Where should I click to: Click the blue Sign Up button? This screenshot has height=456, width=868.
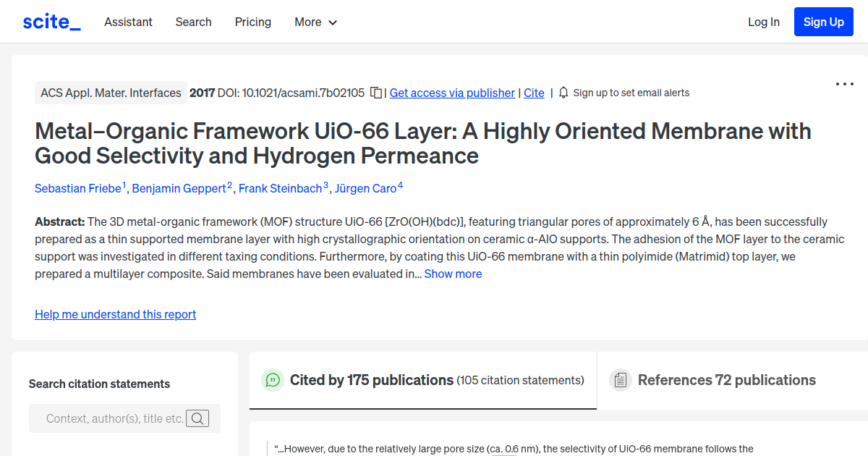click(823, 21)
